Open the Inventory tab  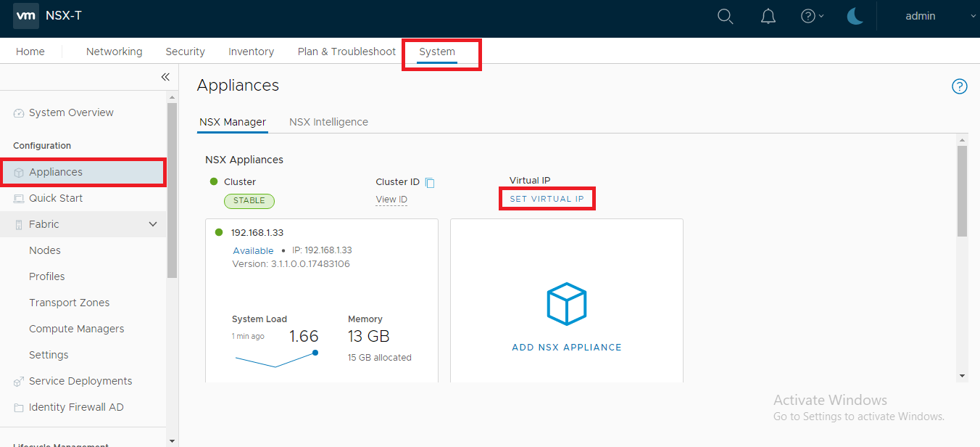tap(252, 52)
